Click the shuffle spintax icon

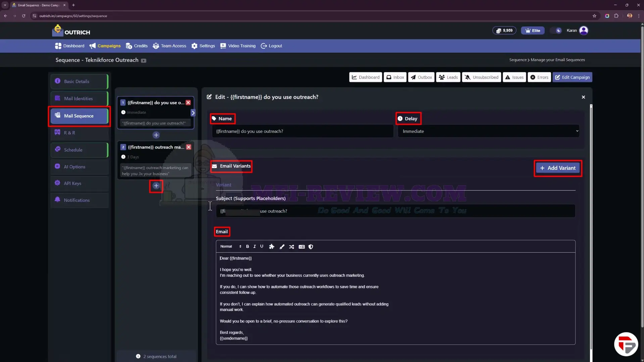(292, 247)
